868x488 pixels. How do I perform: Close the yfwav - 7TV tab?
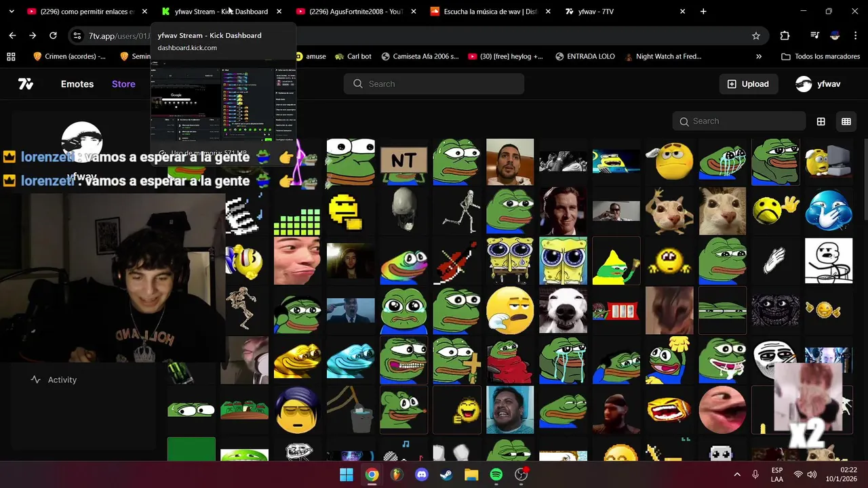[x=682, y=12]
